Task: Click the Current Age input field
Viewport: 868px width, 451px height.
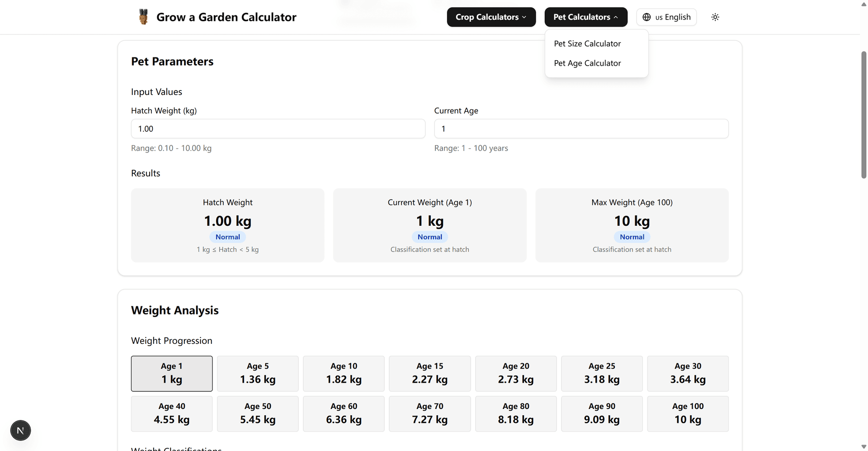Action: [x=581, y=128]
